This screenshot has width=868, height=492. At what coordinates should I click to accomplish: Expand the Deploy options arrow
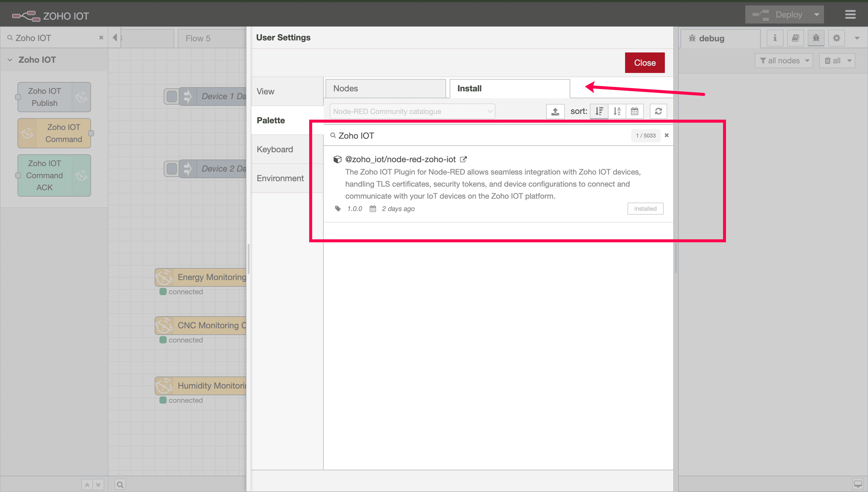pos(816,14)
